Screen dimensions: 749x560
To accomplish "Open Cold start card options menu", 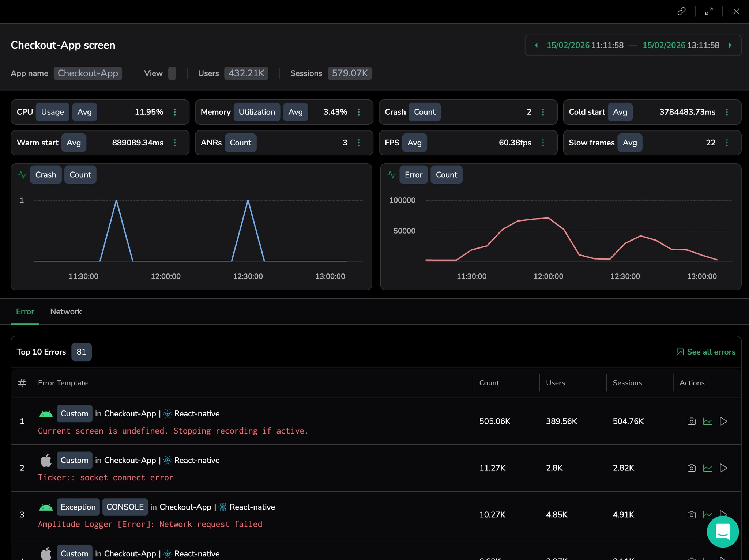I will coord(727,112).
